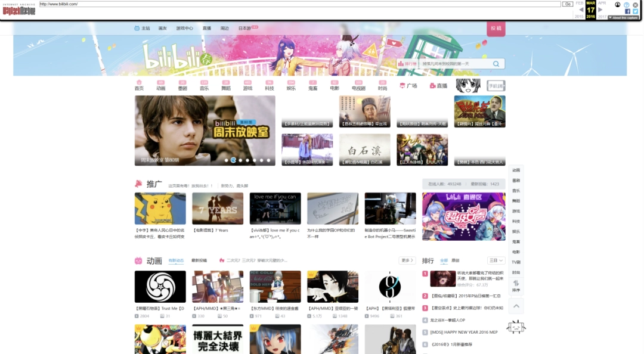Screen dimensions: 644x354
Task: Open the 超级女声 live zone banner
Action: tap(464, 216)
